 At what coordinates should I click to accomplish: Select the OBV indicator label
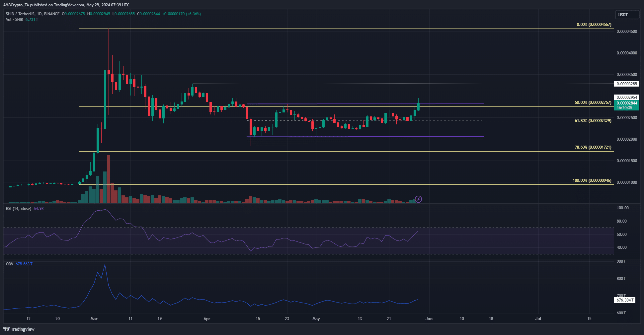pyautogui.click(x=10, y=264)
